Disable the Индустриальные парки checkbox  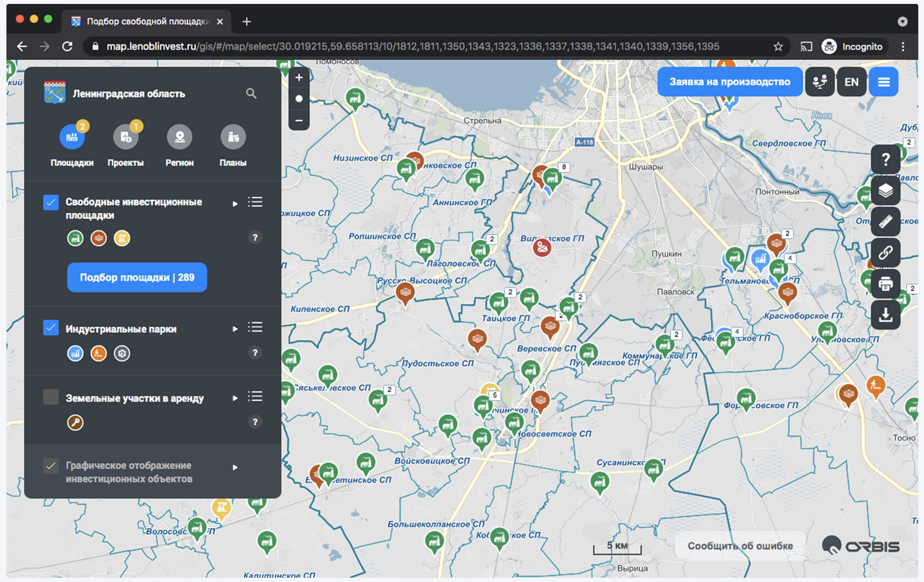click(x=51, y=328)
